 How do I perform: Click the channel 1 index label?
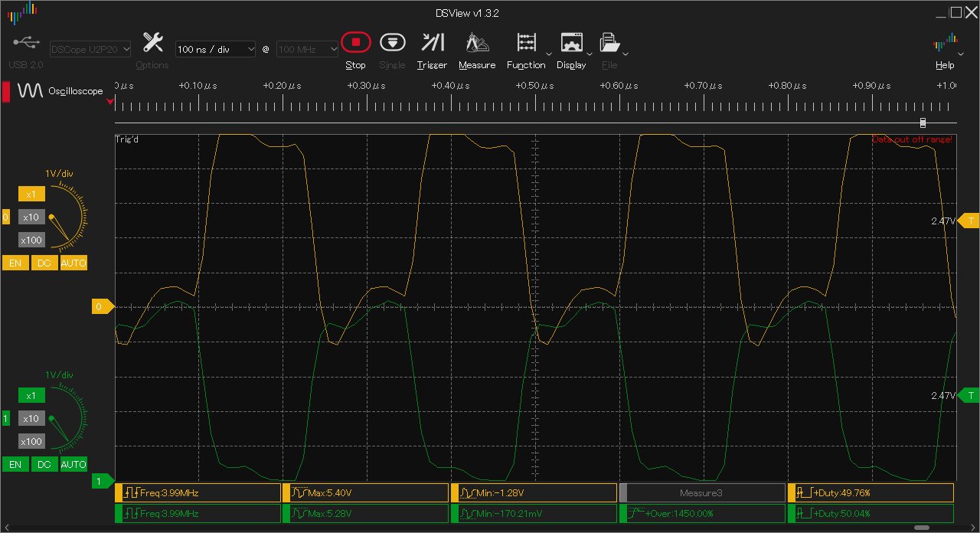pyautogui.click(x=5, y=419)
